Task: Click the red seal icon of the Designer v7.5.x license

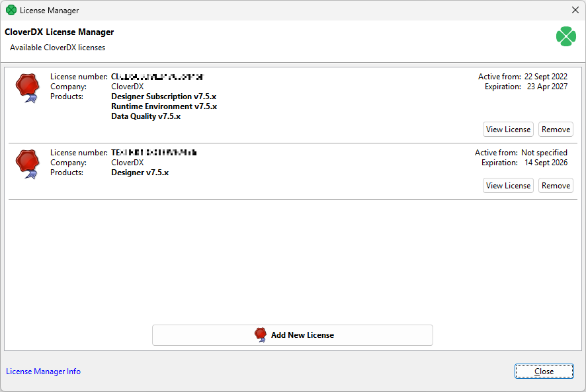Action: [x=28, y=165]
